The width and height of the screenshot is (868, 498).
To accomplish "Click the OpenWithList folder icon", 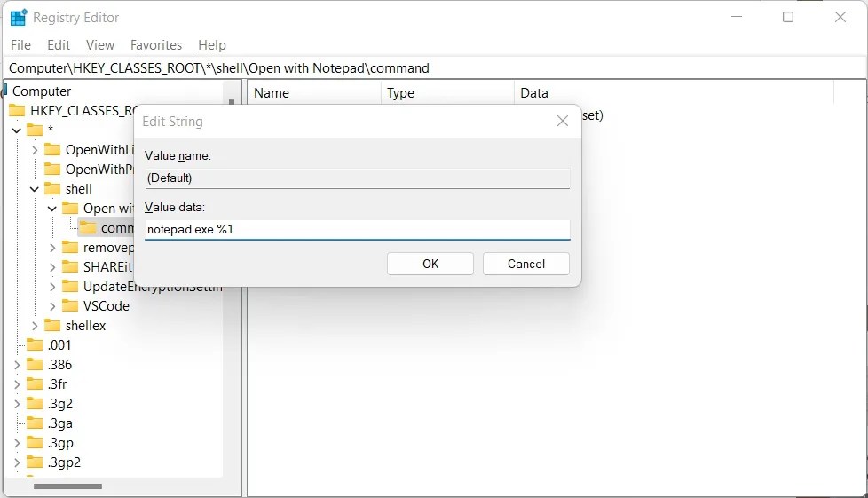I will (52, 149).
